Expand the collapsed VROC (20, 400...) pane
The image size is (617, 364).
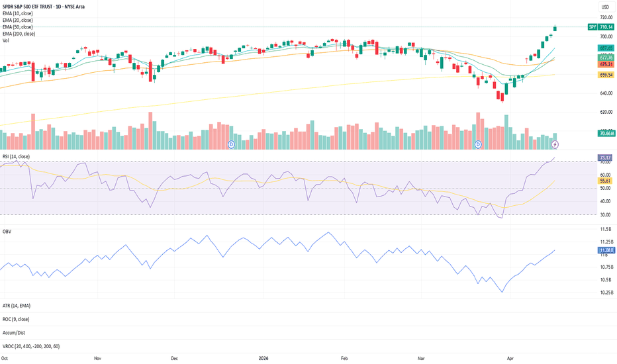pos(31,346)
